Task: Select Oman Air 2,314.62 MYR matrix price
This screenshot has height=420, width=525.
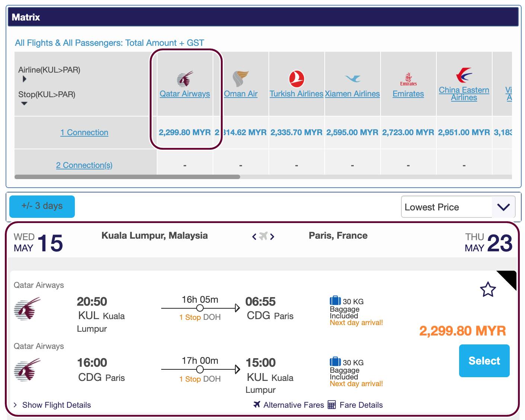Action: click(x=241, y=133)
